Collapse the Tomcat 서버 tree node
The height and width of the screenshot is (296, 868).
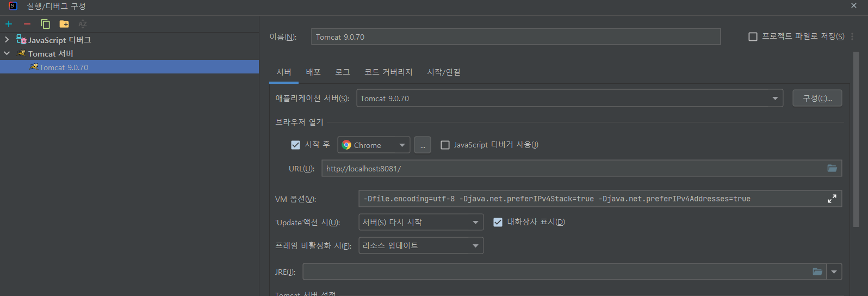(x=7, y=53)
